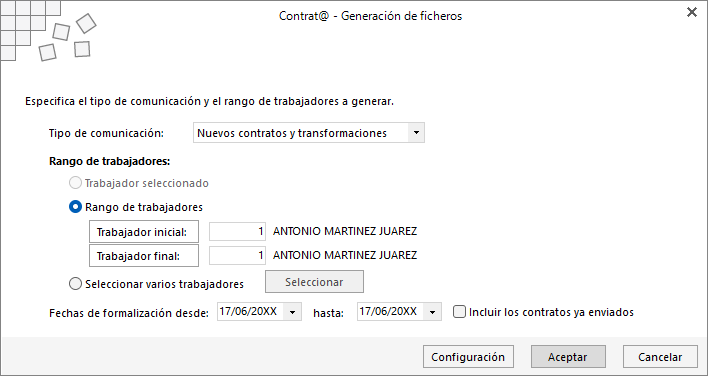Close the Contrat@ dialog with the X

coord(691,13)
